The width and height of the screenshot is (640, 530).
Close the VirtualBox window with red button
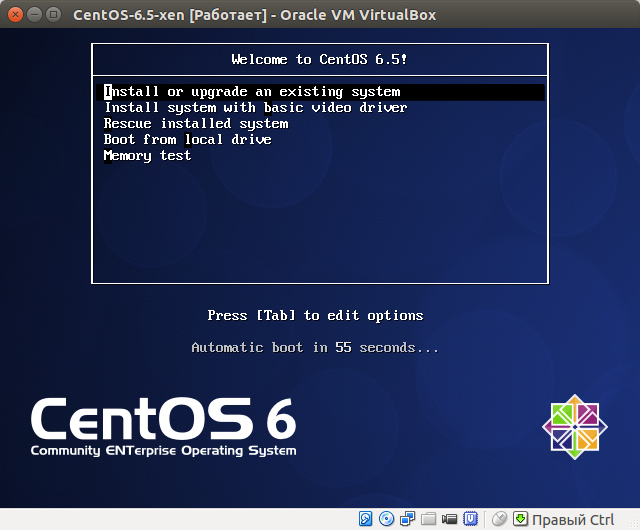point(15,15)
